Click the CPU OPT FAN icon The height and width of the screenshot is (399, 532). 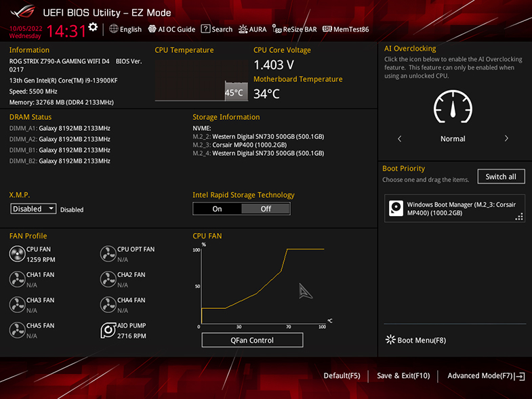point(108,254)
